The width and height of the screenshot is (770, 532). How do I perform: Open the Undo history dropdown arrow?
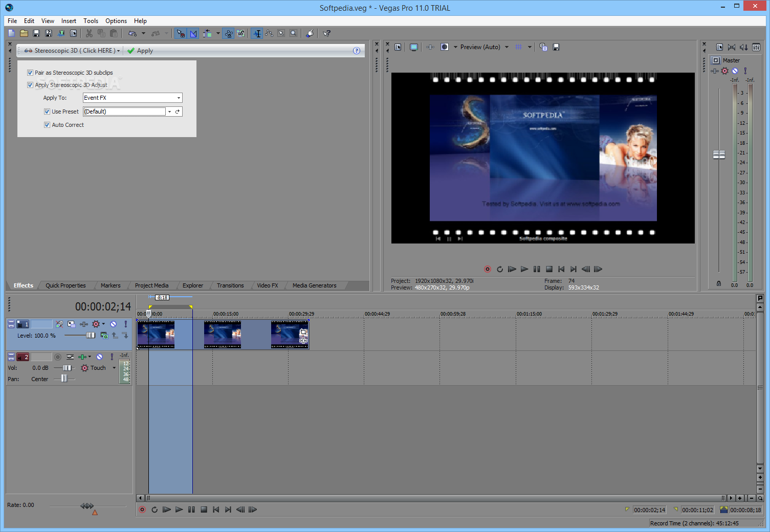(x=143, y=33)
